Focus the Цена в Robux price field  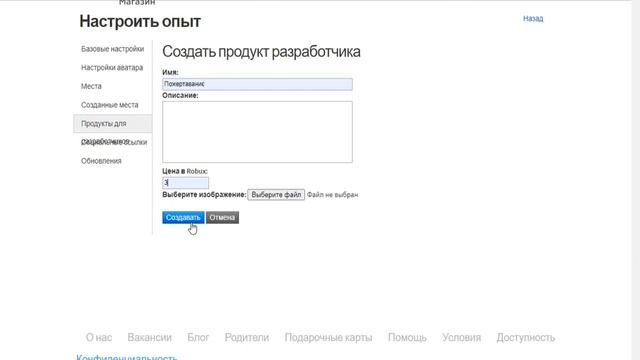pyautogui.click(x=185, y=182)
